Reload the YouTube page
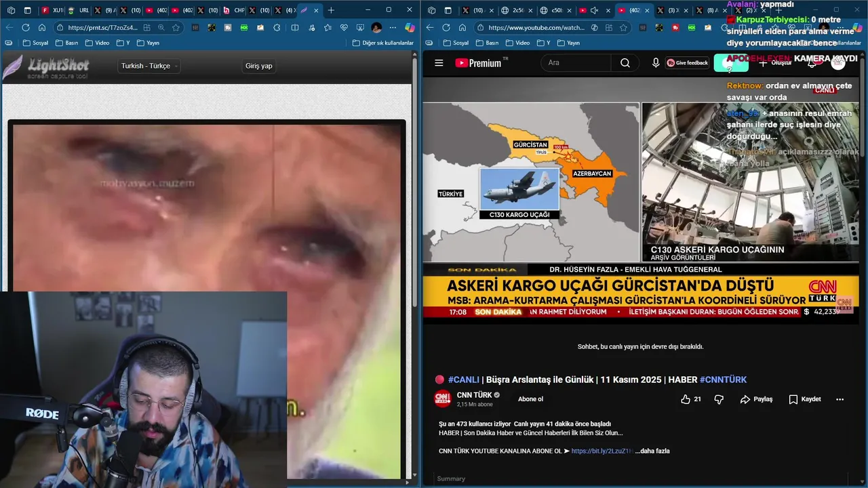Image resolution: width=868 pixels, height=488 pixels. point(446,28)
